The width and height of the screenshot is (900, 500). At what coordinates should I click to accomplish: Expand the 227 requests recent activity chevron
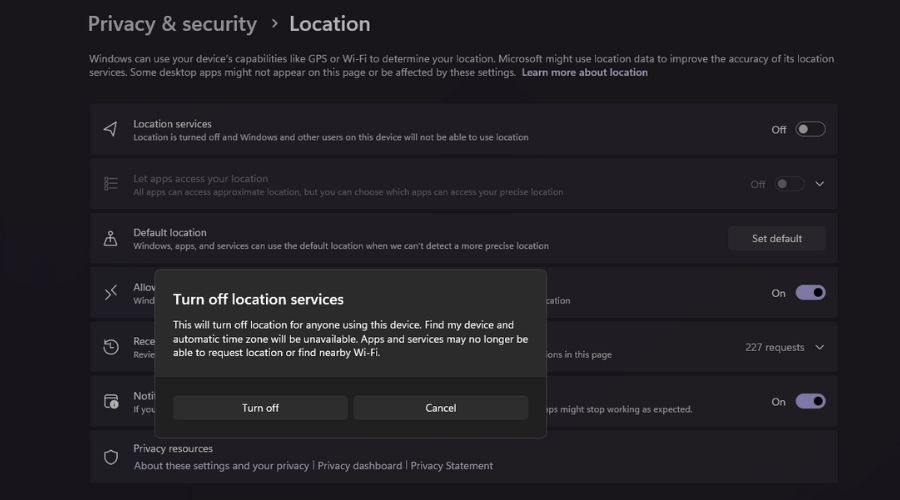click(x=820, y=347)
